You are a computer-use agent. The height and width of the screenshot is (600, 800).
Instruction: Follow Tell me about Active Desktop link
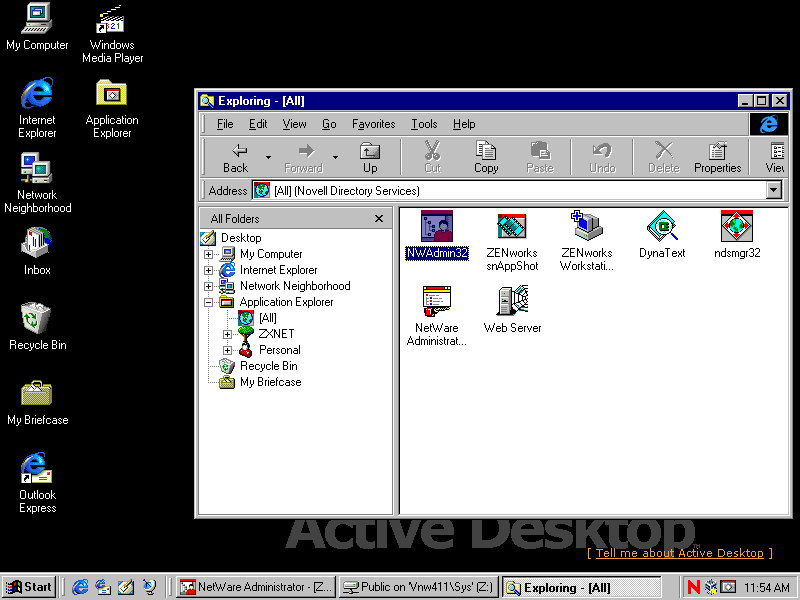click(x=680, y=553)
